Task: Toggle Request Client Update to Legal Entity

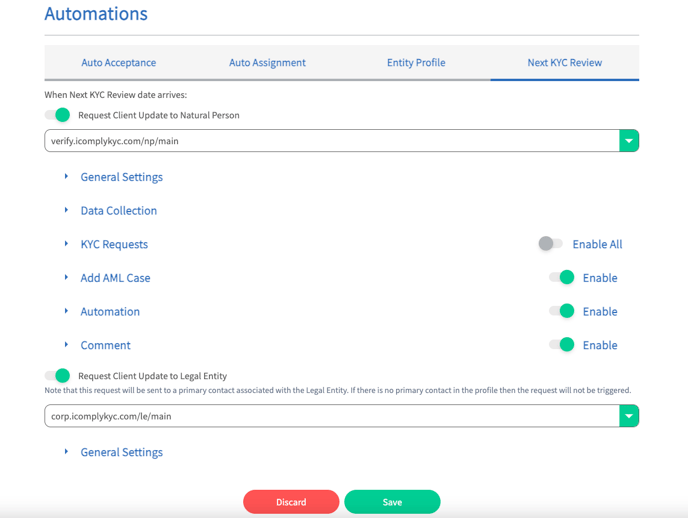Action: [57, 376]
